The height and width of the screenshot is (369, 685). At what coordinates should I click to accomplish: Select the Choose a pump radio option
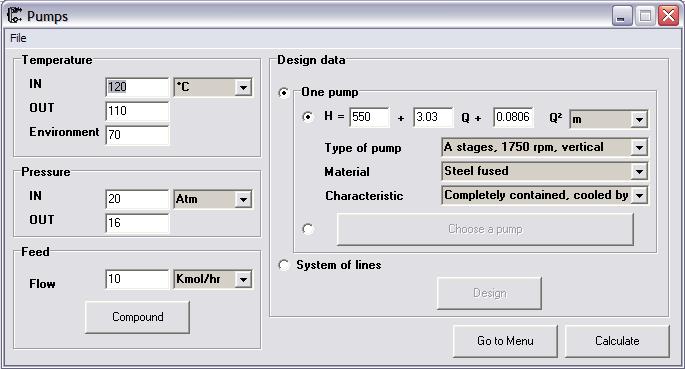coord(308,229)
